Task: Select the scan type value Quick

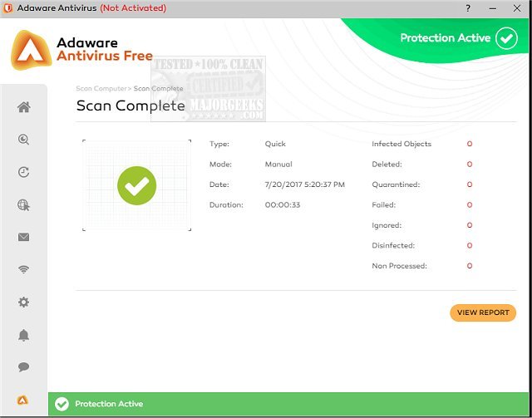Action: tap(275, 144)
